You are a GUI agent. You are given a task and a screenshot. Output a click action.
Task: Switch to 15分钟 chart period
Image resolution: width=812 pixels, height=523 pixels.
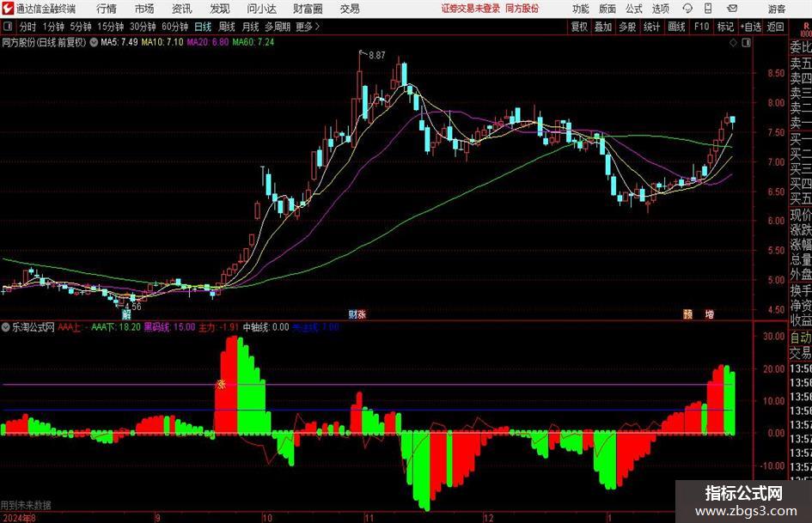[111, 27]
